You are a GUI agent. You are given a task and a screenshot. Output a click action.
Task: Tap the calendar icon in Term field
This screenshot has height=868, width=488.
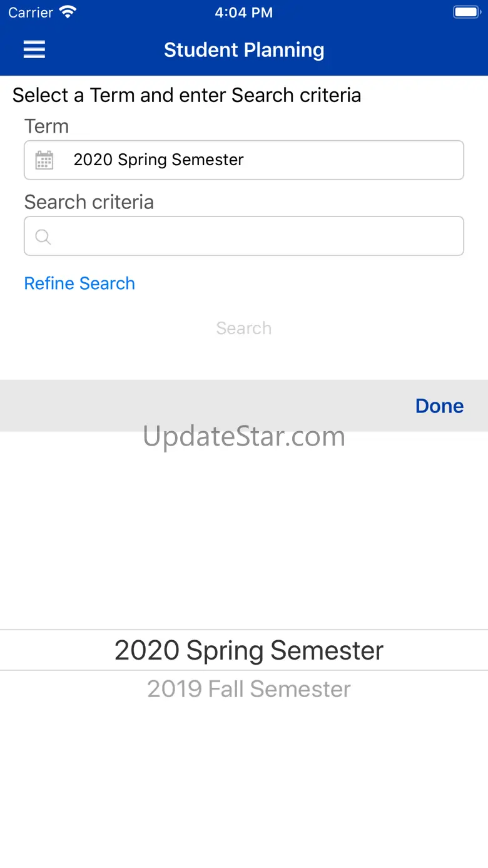44,160
